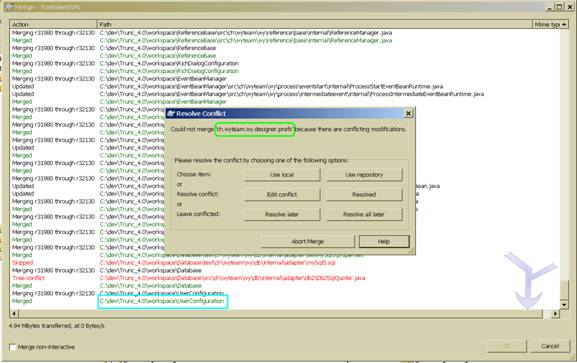Viewport: 577px width, 363px height.
Task: Open Edit conflict in Resolve Conflict dialog
Action: point(282,195)
